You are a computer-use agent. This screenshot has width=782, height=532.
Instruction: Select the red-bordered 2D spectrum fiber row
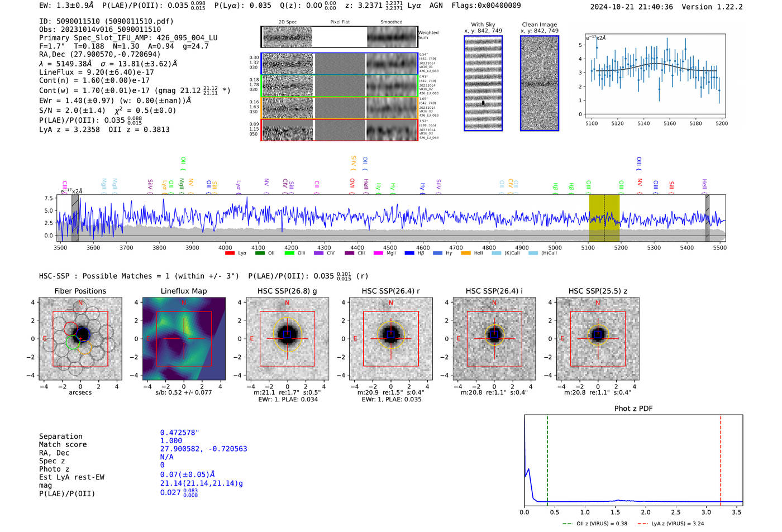pos(340,130)
